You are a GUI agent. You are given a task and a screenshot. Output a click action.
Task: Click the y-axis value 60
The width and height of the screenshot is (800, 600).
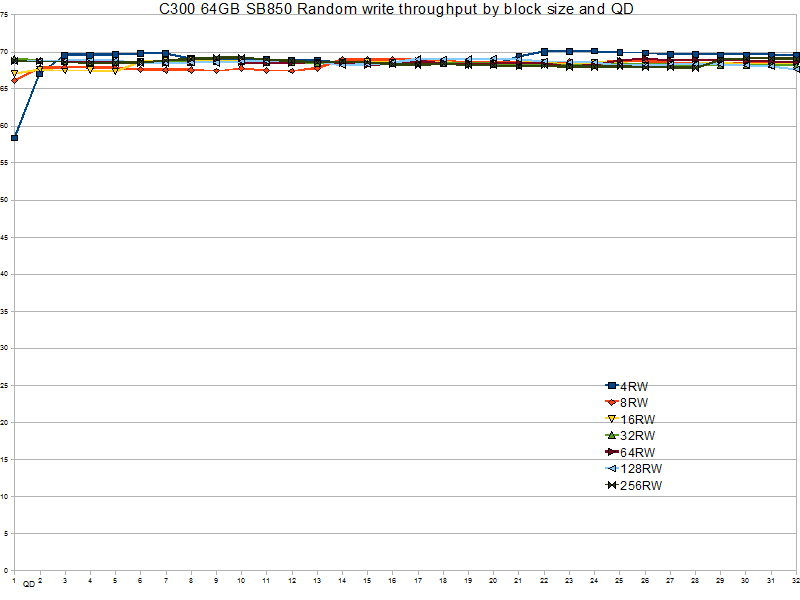pyautogui.click(x=4, y=126)
